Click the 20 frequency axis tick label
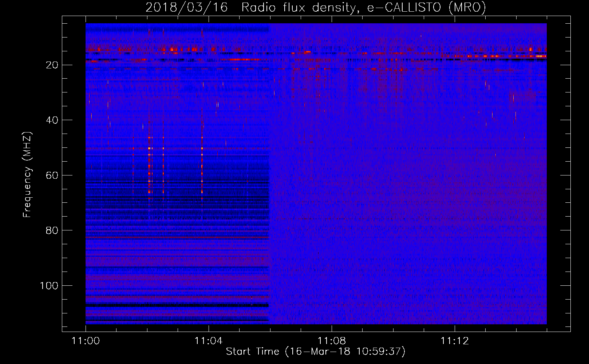The height and width of the screenshot is (364, 589). coord(52,65)
